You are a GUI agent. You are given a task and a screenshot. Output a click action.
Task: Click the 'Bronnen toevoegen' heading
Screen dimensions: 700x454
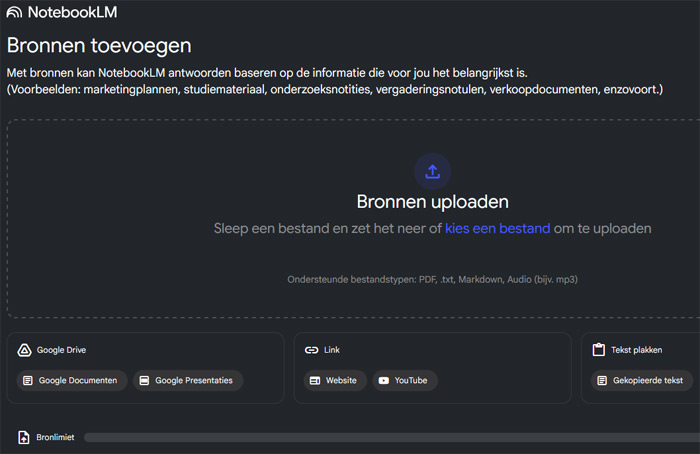tap(99, 46)
